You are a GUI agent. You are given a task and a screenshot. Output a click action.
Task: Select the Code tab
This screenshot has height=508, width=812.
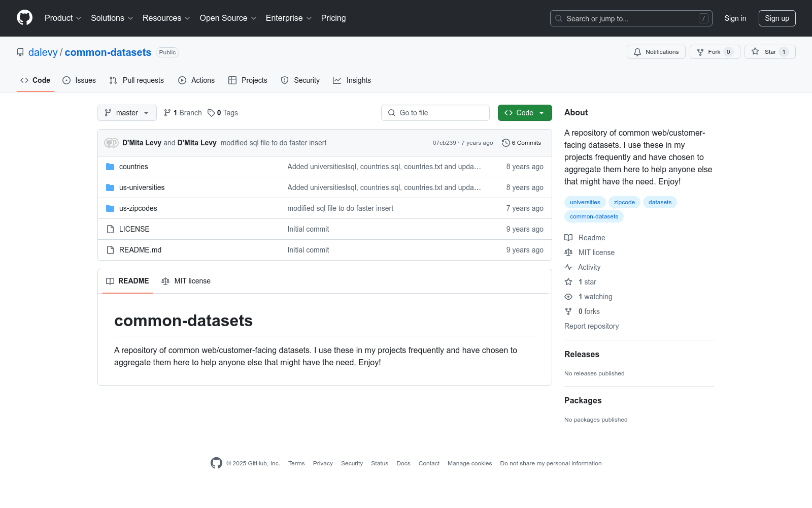pyautogui.click(x=35, y=80)
